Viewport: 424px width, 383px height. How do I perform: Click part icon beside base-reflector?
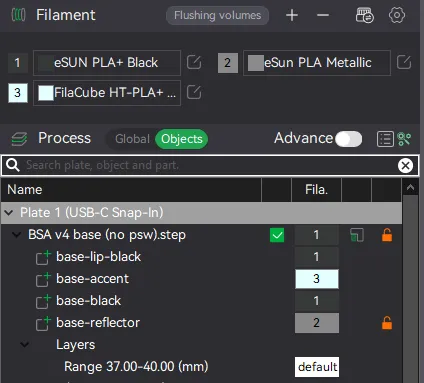click(x=43, y=323)
